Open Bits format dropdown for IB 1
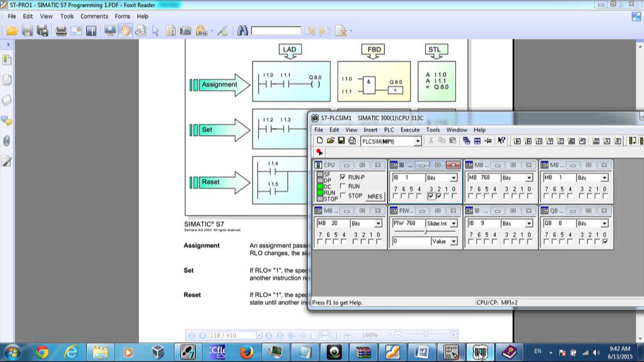Image resolution: width=644 pixels, height=362 pixels. click(x=454, y=178)
